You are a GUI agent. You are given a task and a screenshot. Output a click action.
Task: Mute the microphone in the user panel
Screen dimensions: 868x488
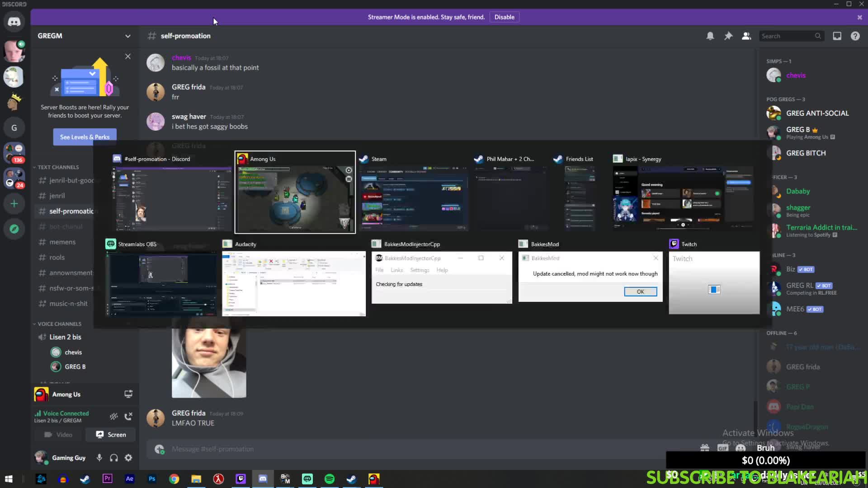[x=99, y=458]
